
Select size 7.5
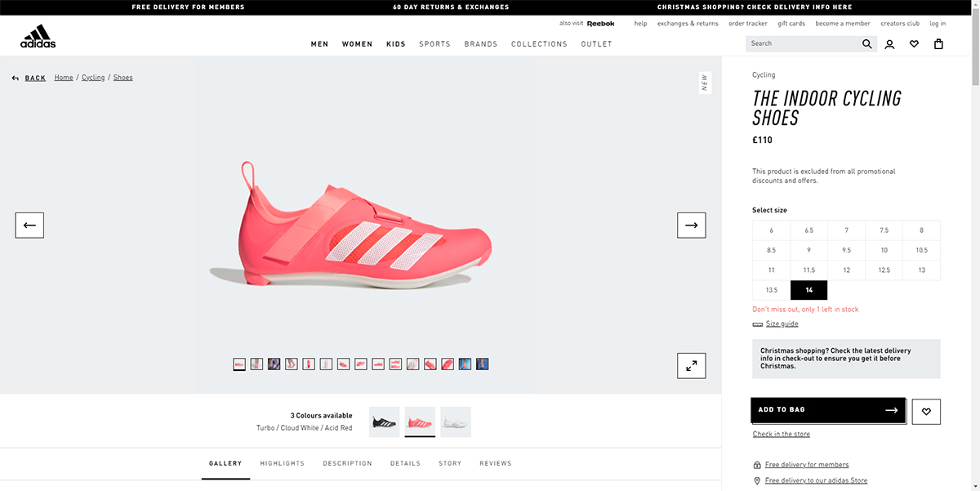pos(884,230)
